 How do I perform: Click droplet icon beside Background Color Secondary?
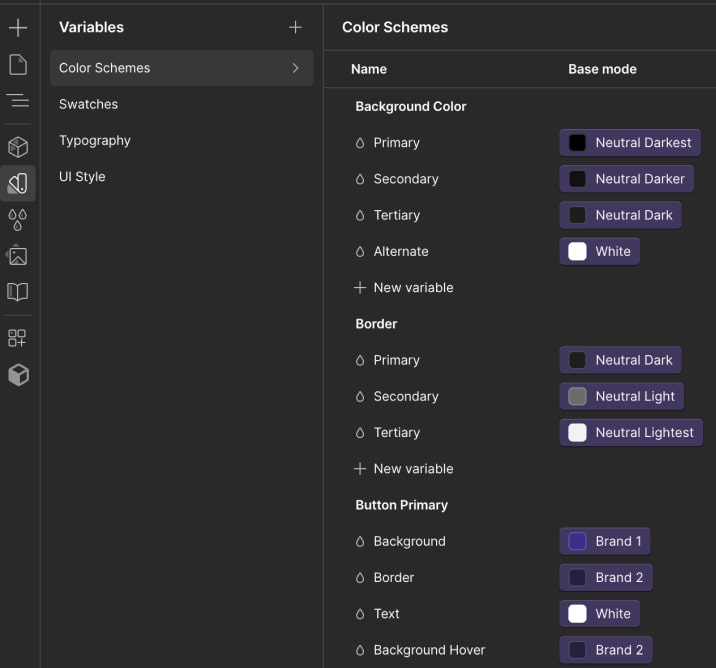click(360, 179)
